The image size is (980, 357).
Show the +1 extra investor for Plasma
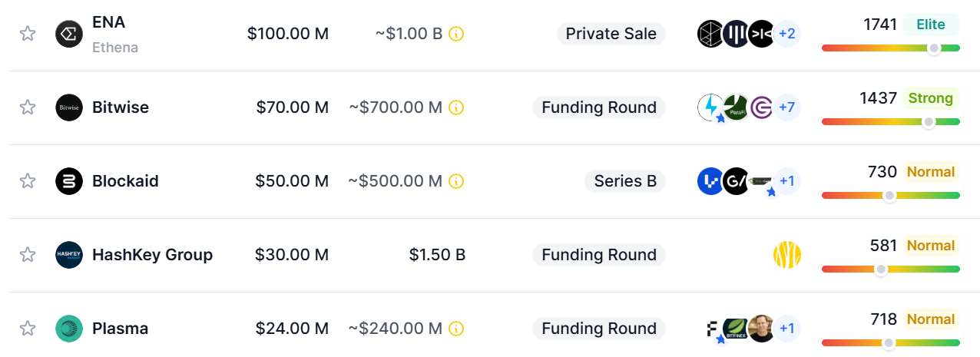tap(787, 329)
